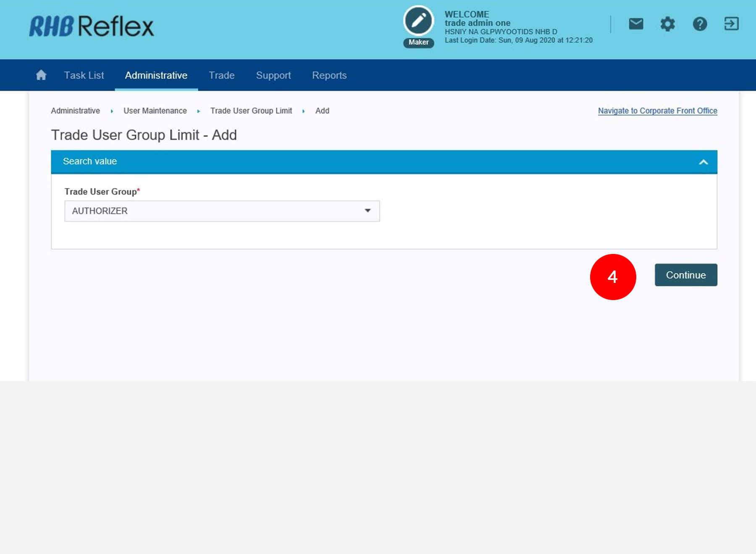Click the help question mark icon
This screenshot has width=756, height=554.
click(700, 24)
